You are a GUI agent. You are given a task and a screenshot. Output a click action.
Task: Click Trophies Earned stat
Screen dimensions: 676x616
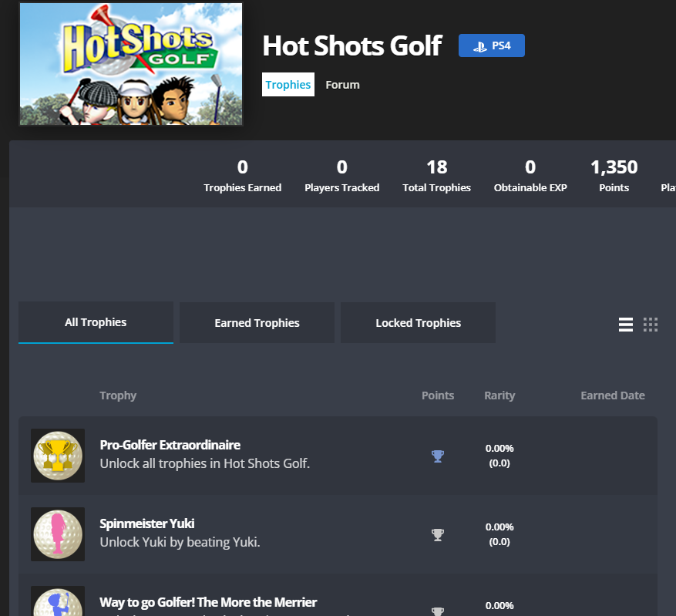(242, 177)
